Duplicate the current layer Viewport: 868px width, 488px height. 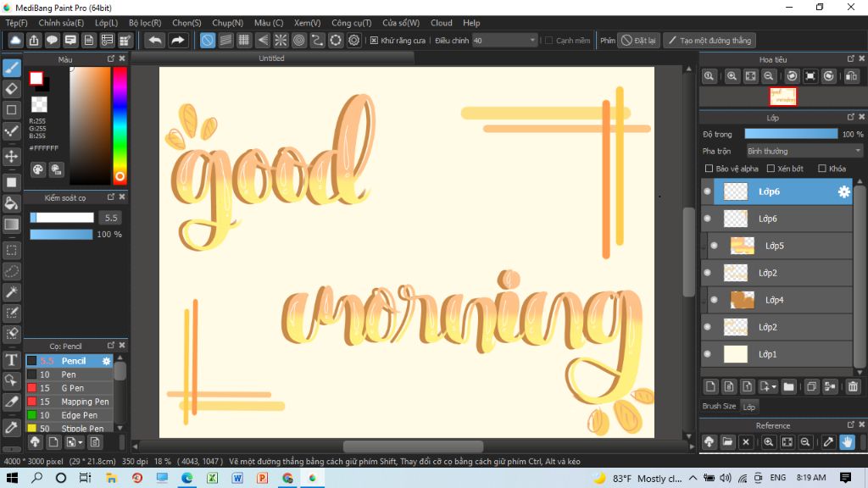pyautogui.click(x=811, y=386)
